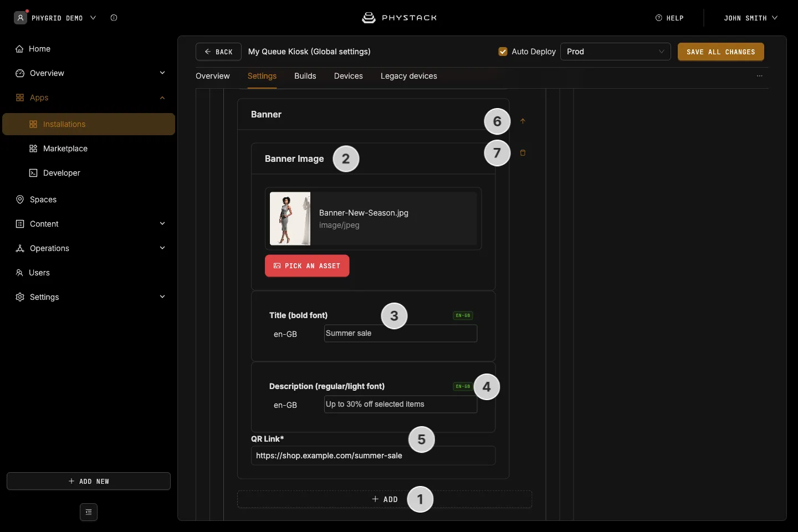
Task: Open Home from the sidebar
Action: point(89,49)
